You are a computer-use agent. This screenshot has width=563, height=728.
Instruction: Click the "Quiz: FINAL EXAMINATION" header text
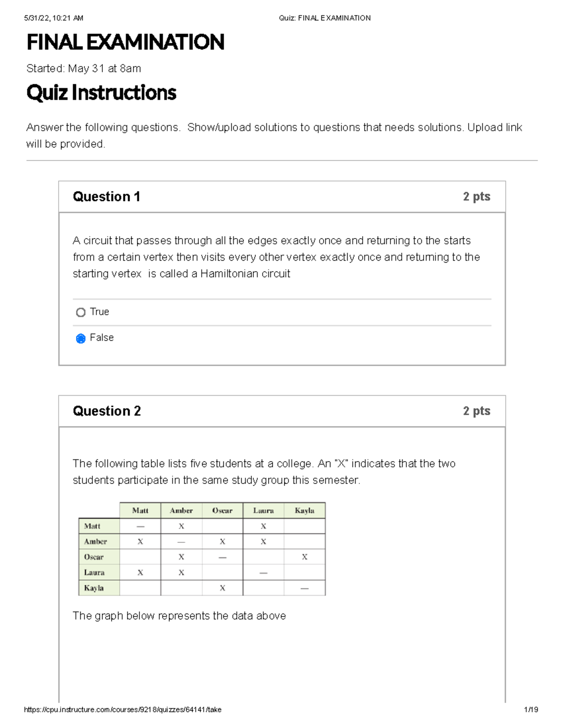pos(324,18)
